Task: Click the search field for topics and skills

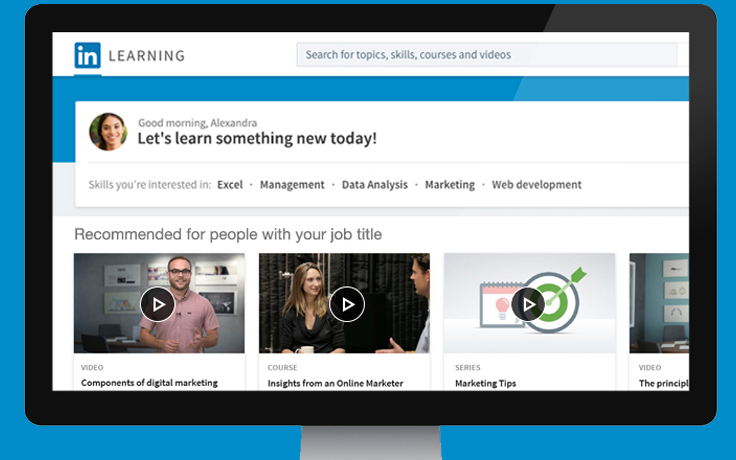Action: [x=490, y=55]
